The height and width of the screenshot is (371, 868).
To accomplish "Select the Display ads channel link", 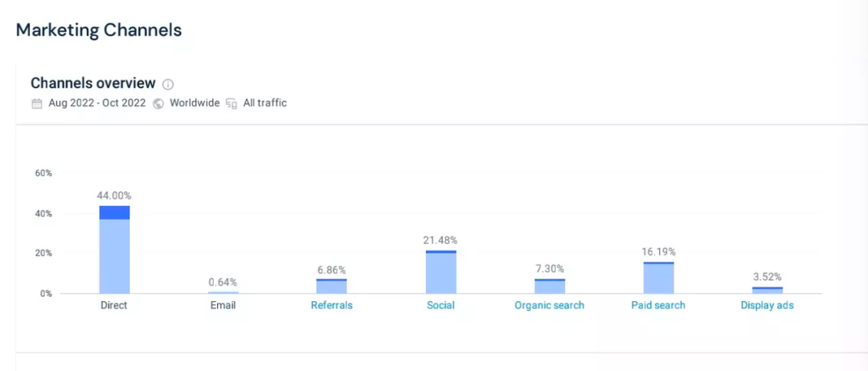I will tap(768, 305).
